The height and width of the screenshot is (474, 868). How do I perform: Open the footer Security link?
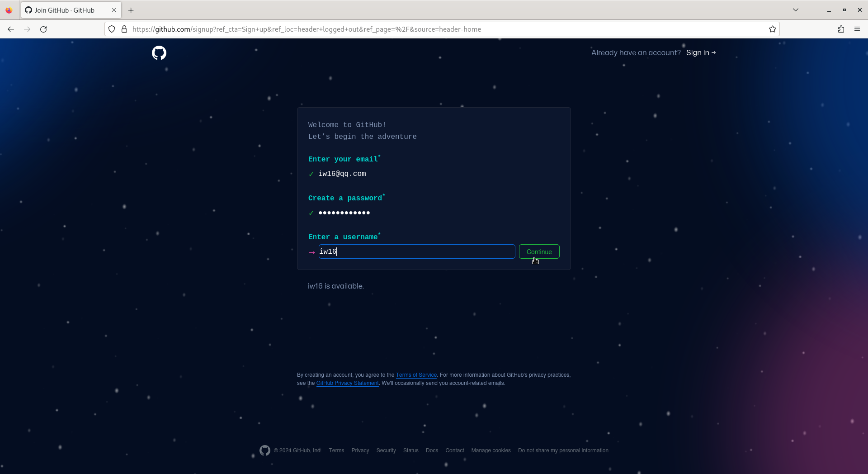point(386,450)
